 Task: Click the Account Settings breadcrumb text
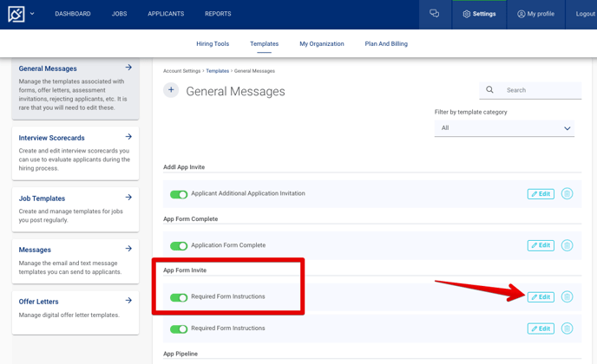coord(181,71)
